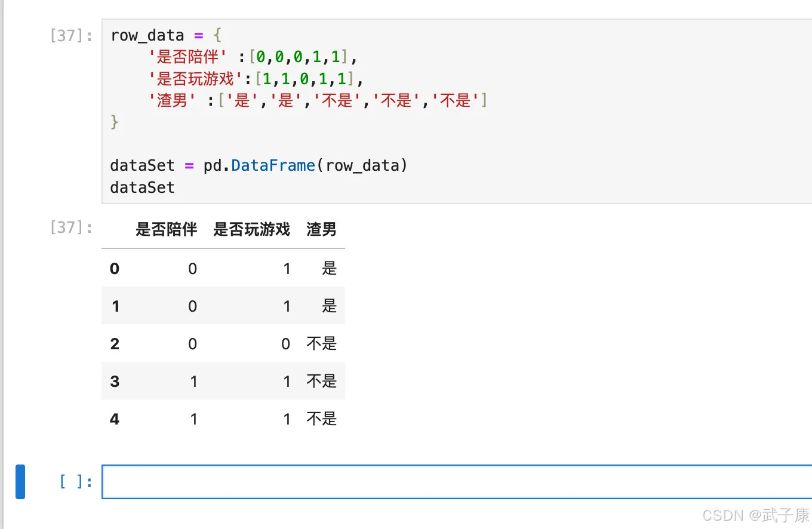Click the 是否玩游戏 value 0 in row 2
812x529 pixels.
(285, 344)
